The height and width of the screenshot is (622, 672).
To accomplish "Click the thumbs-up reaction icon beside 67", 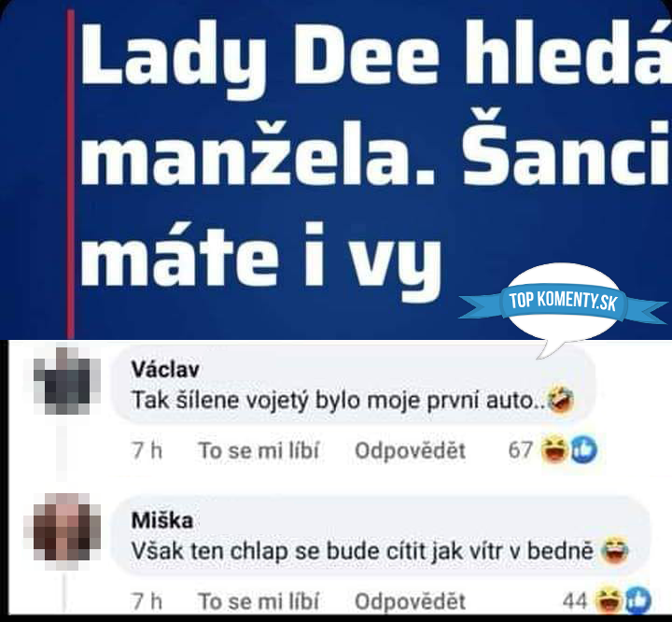I will (x=582, y=450).
